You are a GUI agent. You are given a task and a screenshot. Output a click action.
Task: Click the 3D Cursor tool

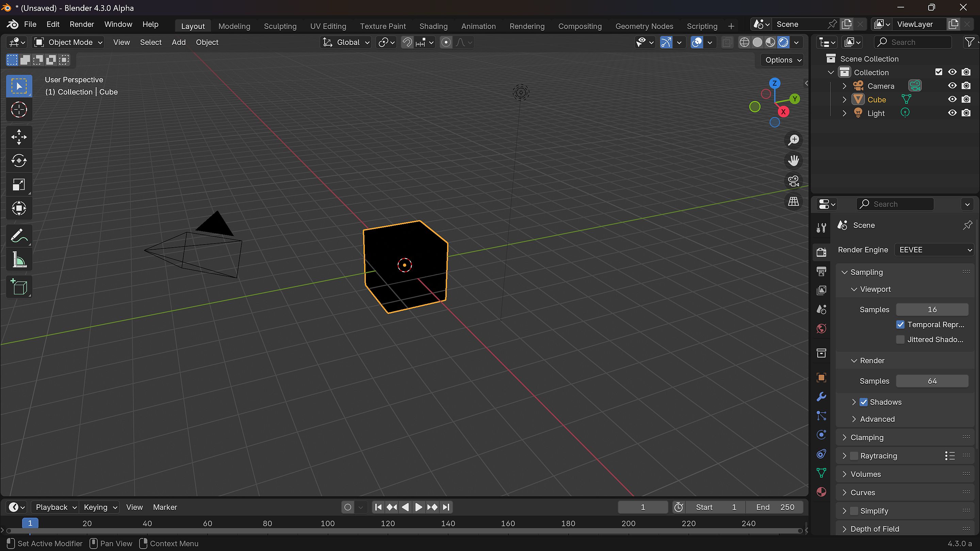19,110
